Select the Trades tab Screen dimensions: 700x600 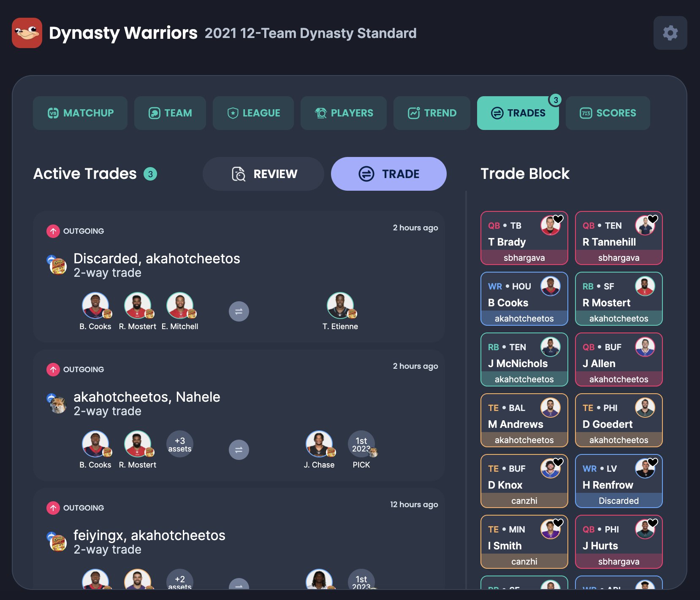click(518, 113)
